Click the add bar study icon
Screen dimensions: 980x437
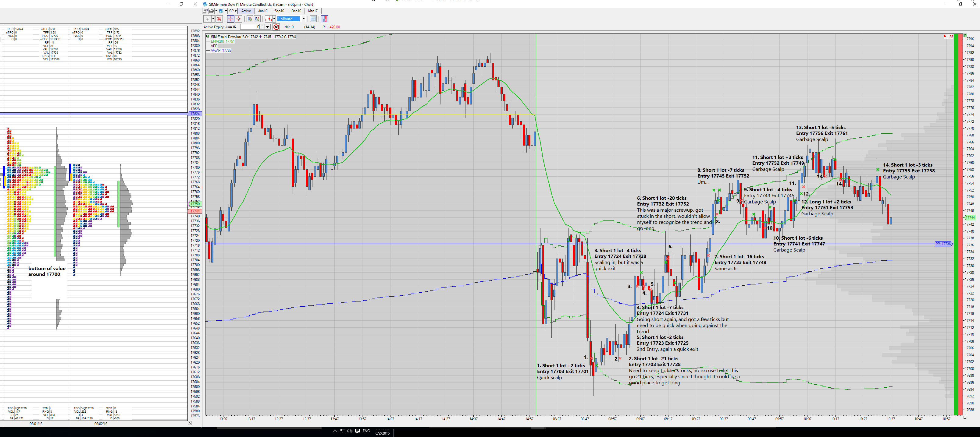point(258,19)
